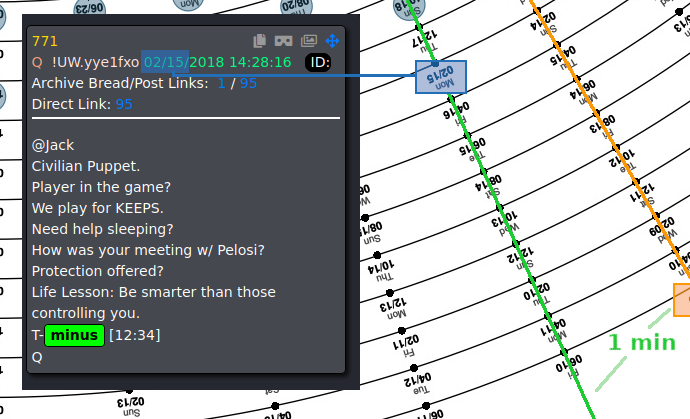Select the Thu 04/15 dot on orange line

tap(558, 44)
